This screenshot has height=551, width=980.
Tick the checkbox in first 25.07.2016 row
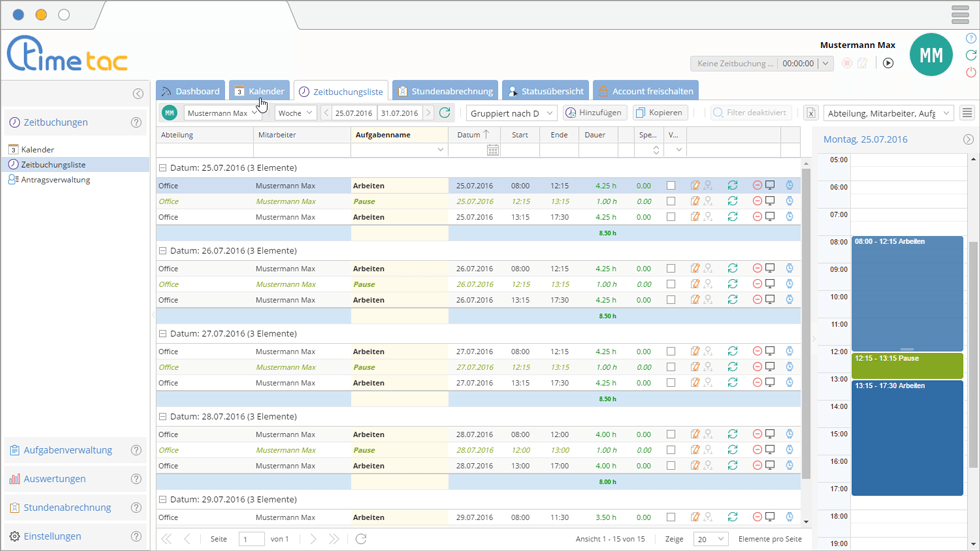[671, 186]
